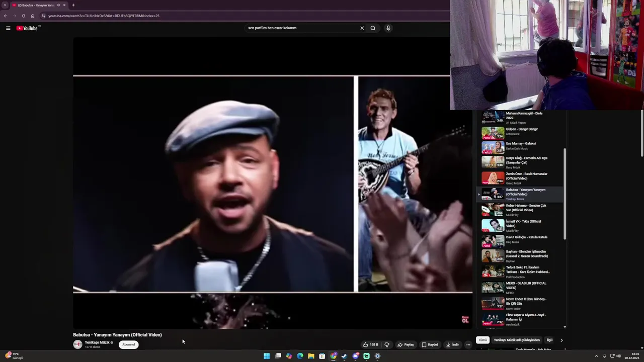Play Ece Mumay - Galaksi
The width and height of the screenshot is (644, 362).
(x=520, y=147)
